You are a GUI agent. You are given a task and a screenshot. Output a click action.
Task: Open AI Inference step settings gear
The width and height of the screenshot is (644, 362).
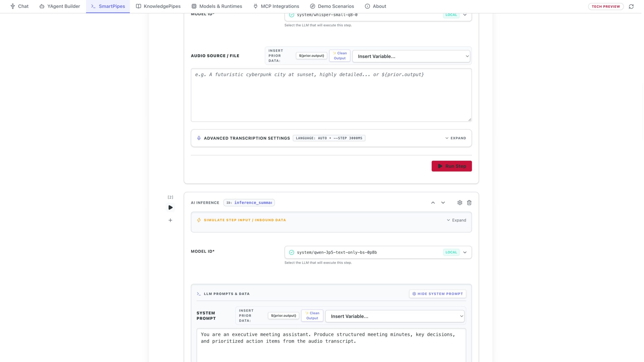(460, 203)
